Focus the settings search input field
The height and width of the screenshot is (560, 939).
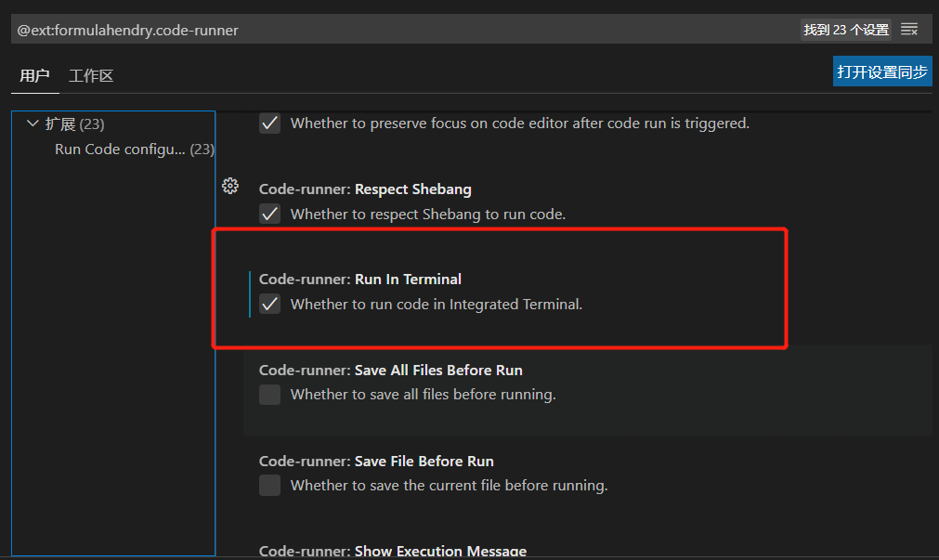coord(399,30)
